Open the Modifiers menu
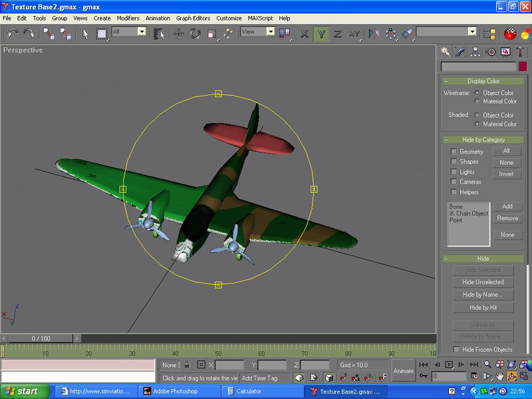This screenshot has width=532, height=399. tap(128, 18)
